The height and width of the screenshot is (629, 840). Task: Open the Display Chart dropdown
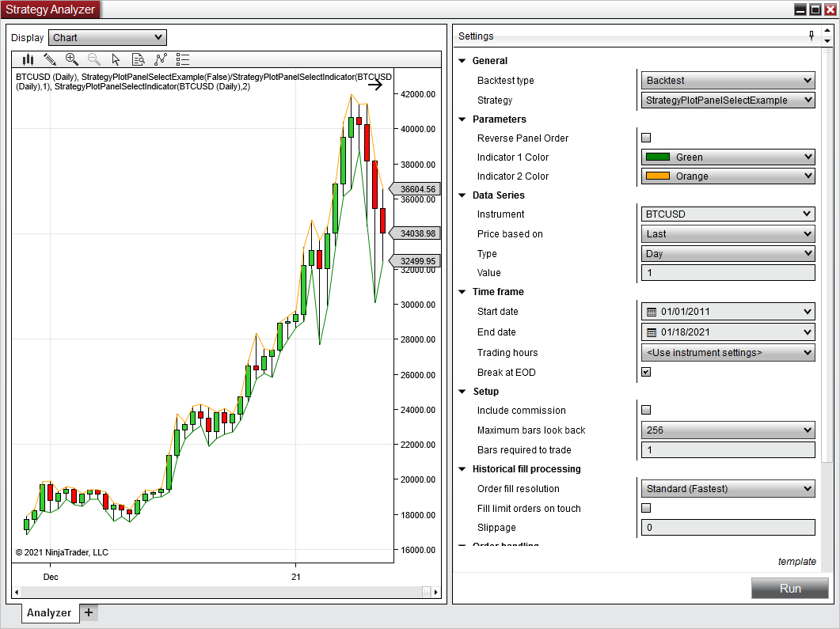pos(108,37)
